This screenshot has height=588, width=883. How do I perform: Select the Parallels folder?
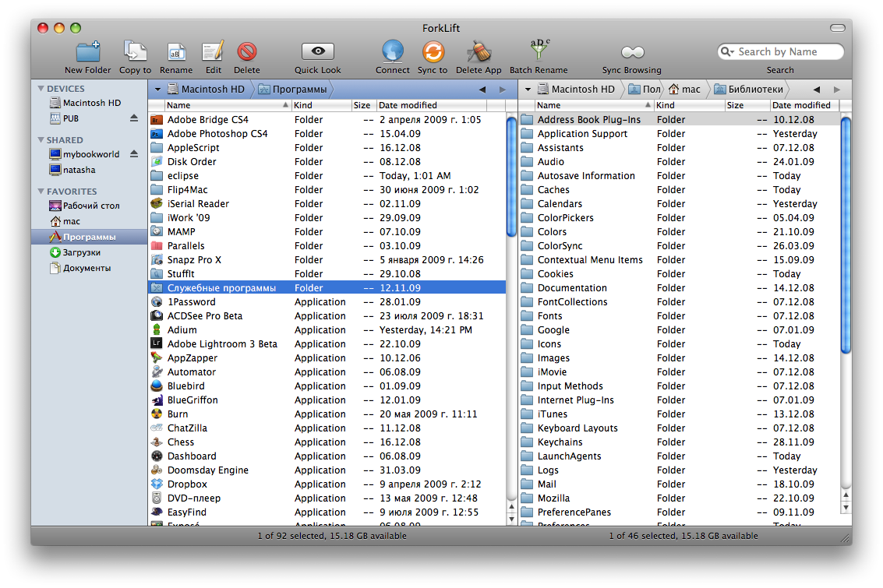(327, 246)
